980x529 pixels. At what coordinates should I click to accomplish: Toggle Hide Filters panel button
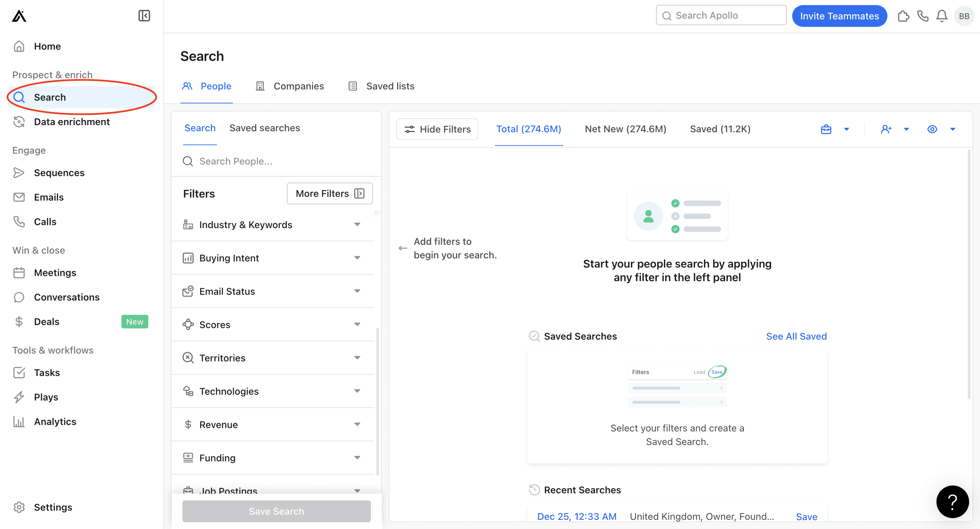click(437, 129)
